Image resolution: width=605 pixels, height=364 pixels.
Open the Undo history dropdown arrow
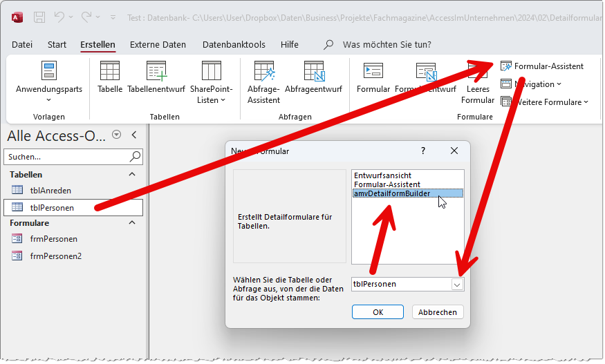71,17
